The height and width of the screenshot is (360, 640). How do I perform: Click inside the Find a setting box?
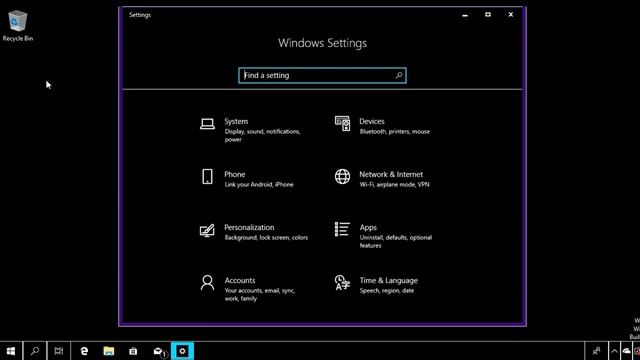322,75
